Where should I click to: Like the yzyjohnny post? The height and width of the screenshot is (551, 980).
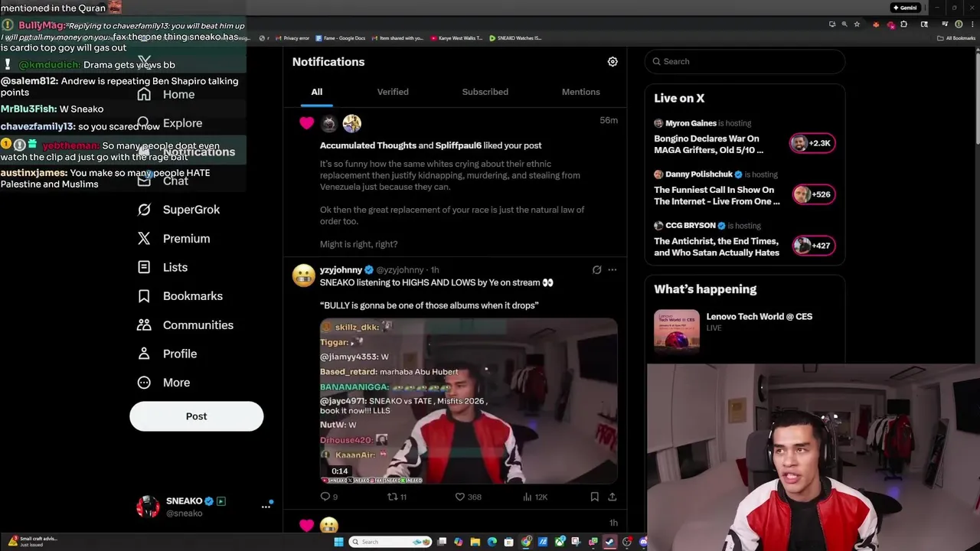point(460,497)
